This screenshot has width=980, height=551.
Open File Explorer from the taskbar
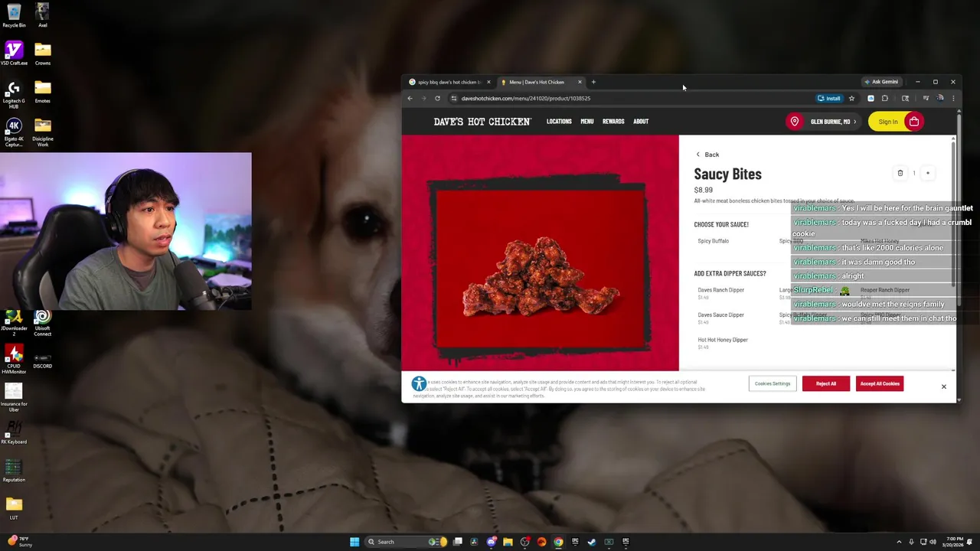508,542
